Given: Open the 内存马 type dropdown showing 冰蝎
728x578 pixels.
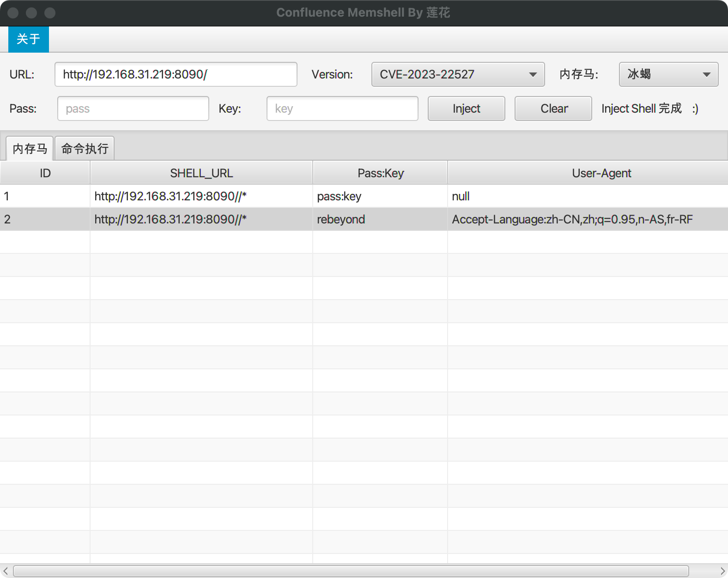Looking at the screenshot, I should 668,74.
